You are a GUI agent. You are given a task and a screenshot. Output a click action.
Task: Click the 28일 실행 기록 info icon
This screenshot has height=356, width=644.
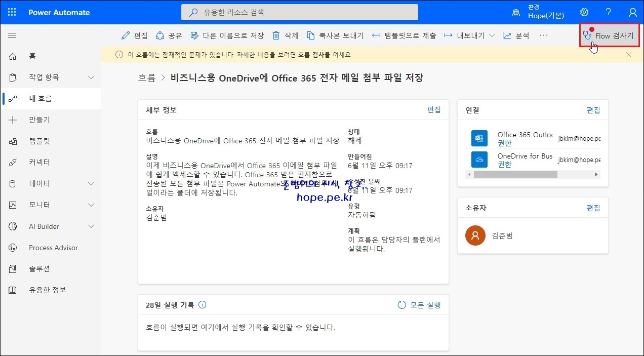click(203, 305)
